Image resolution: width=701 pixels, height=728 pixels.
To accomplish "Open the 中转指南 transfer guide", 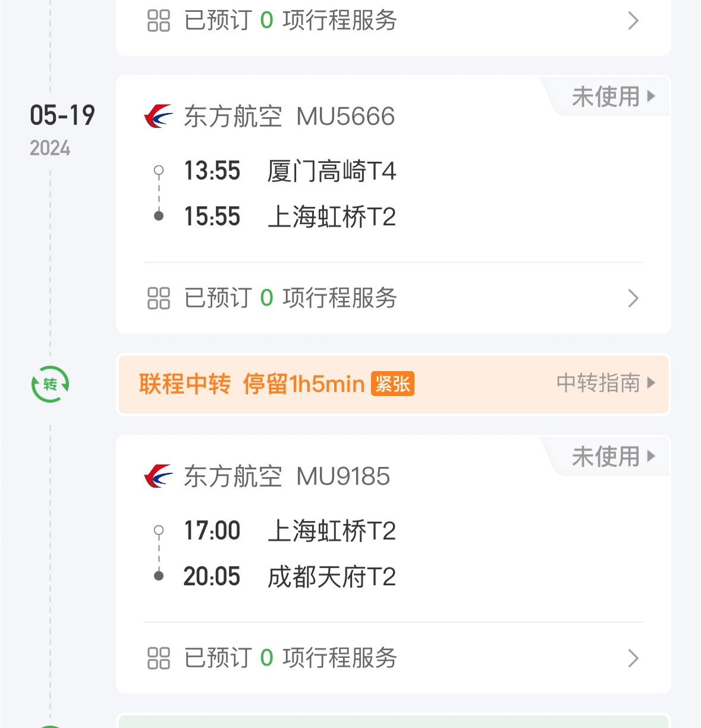I will pyautogui.click(x=606, y=382).
